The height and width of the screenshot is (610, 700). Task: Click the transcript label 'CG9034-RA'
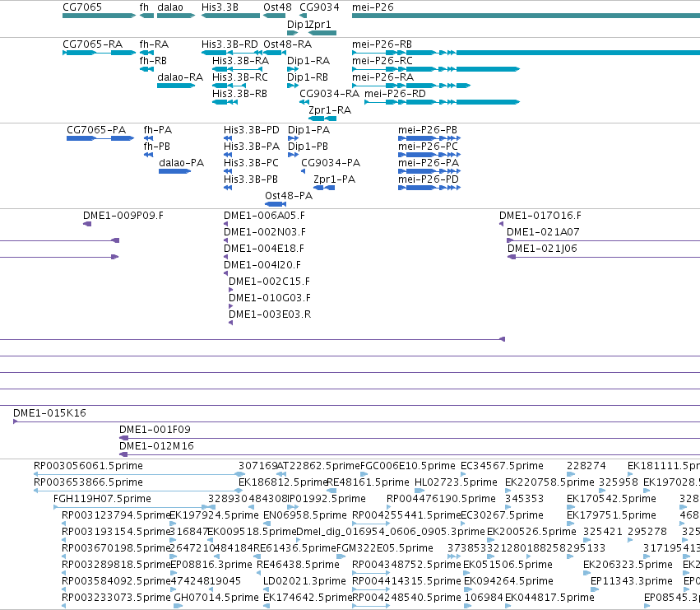[330, 94]
